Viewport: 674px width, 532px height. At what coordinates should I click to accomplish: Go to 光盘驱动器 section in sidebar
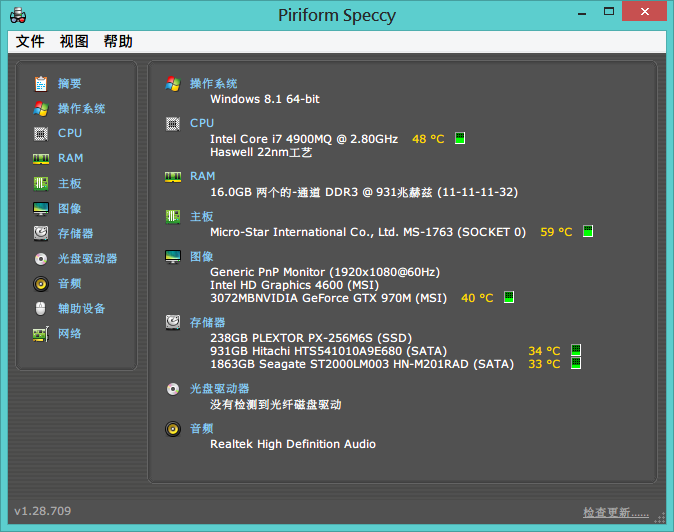[88, 258]
